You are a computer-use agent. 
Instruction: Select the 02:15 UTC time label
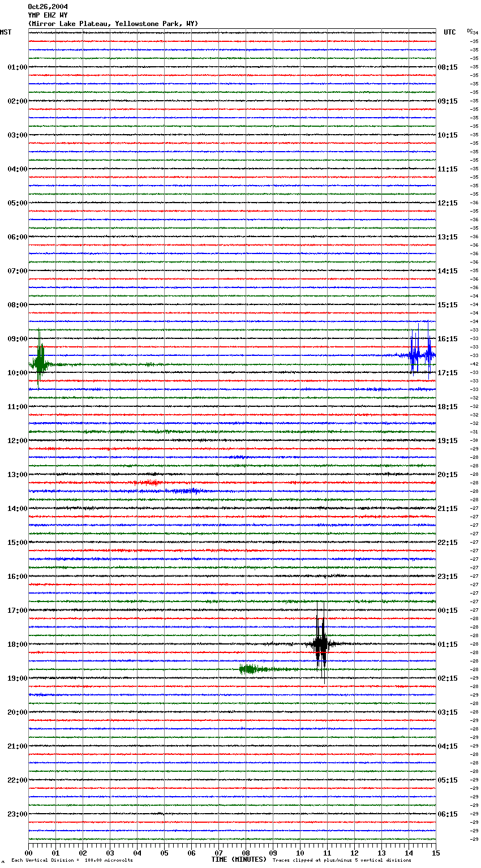tap(448, 678)
